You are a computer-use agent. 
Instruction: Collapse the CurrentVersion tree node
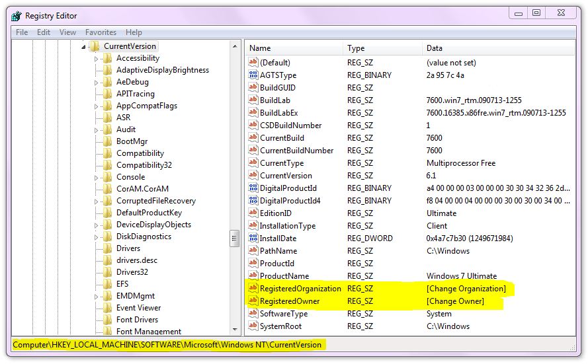click(x=83, y=47)
